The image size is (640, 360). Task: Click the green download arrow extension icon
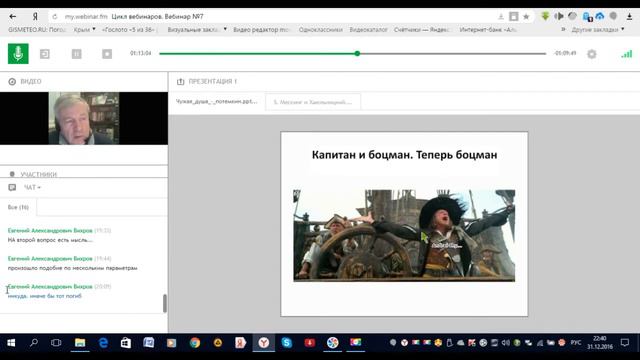click(545, 16)
